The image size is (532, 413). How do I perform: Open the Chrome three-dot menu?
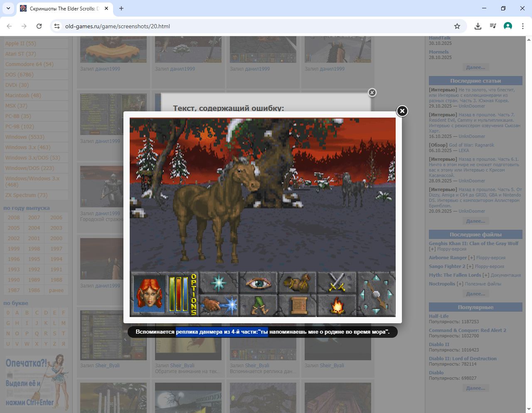(523, 26)
